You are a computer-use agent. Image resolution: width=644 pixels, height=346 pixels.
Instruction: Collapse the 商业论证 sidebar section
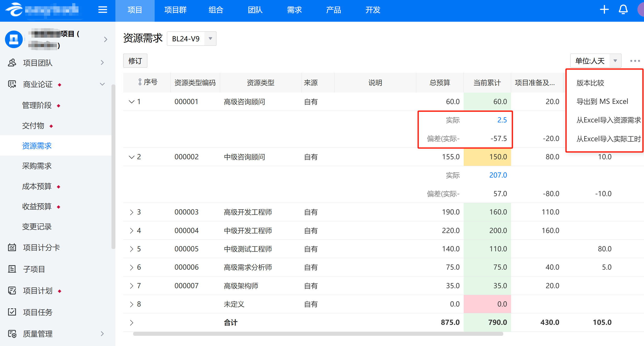coord(102,84)
